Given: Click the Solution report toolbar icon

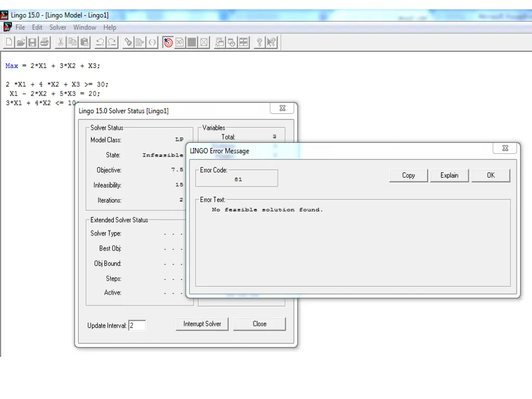Looking at the screenshot, I should pyautogui.click(x=180, y=43).
